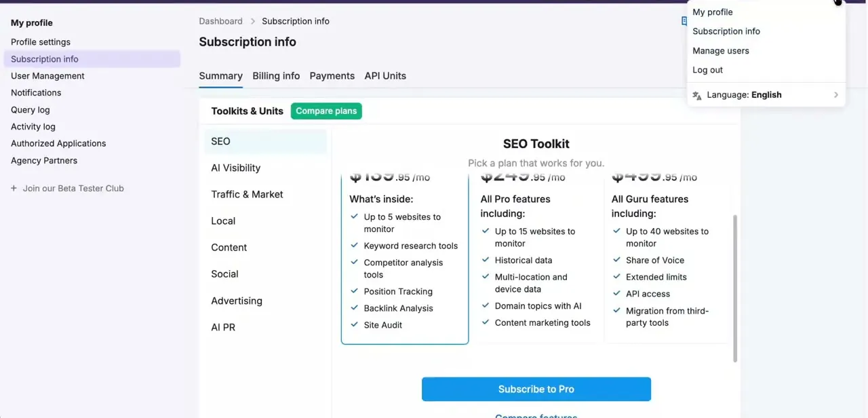Viewport: 868px width, 418px height.
Task: Open the Payments tab
Action: (x=332, y=76)
